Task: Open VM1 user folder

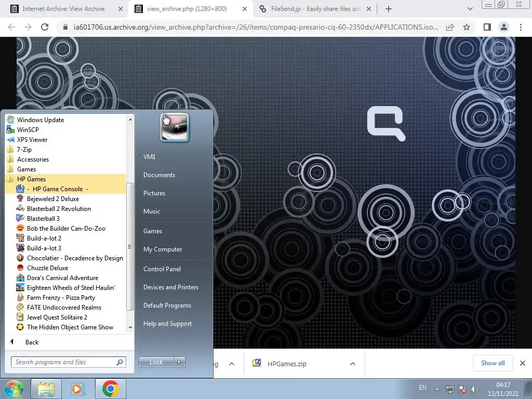Action: pos(149,157)
